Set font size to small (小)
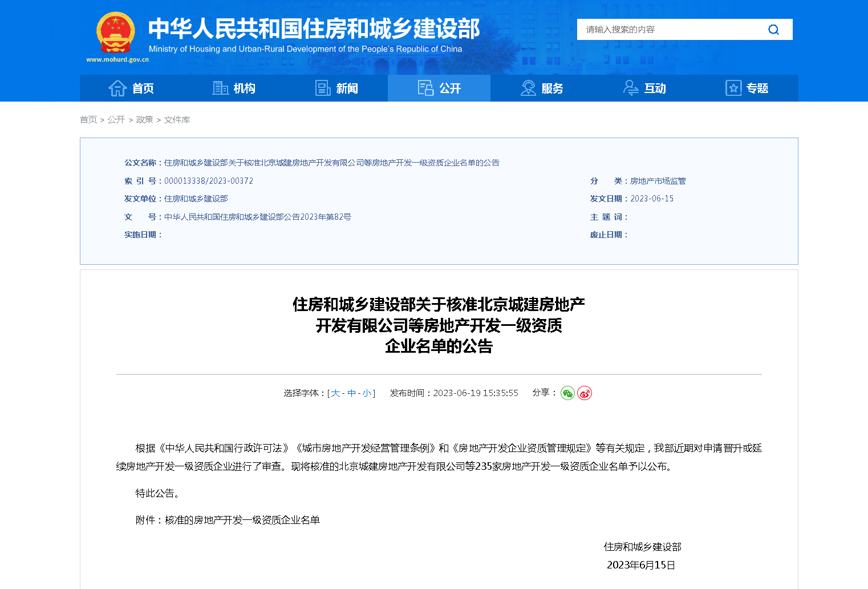This screenshot has height=589, width=868. click(x=367, y=393)
